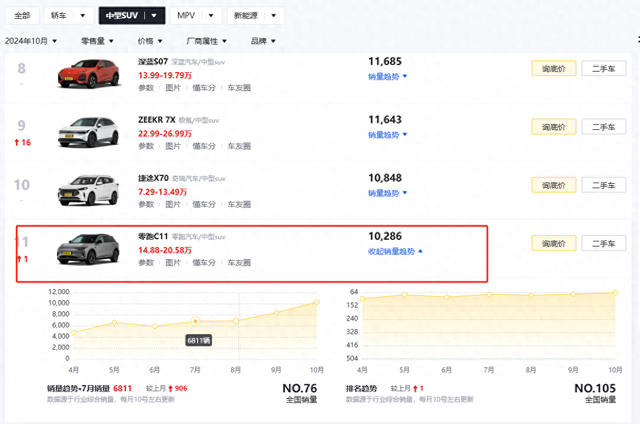
Task: Open 图片 for 零跑C11
Action: pyautogui.click(x=173, y=263)
